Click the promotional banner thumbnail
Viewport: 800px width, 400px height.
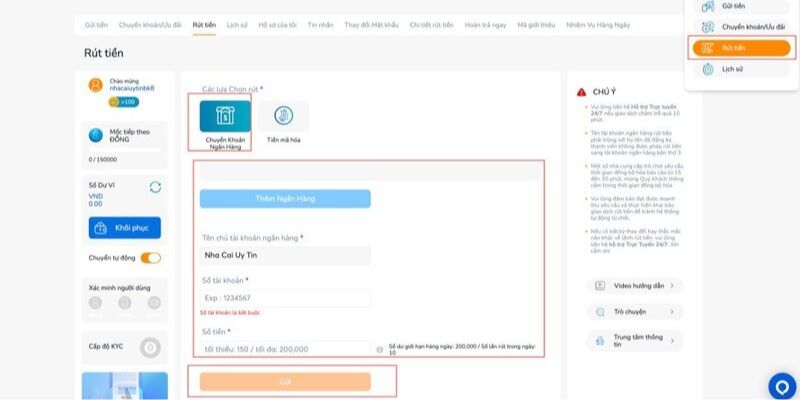pos(124,386)
